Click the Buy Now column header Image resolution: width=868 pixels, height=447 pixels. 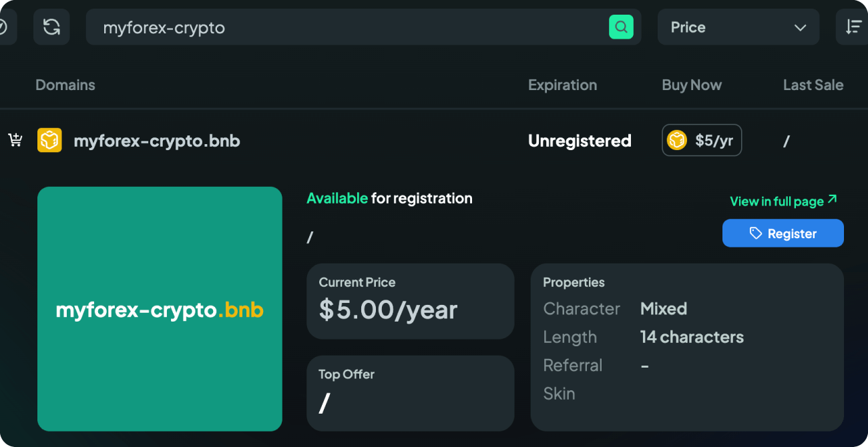tap(692, 85)
